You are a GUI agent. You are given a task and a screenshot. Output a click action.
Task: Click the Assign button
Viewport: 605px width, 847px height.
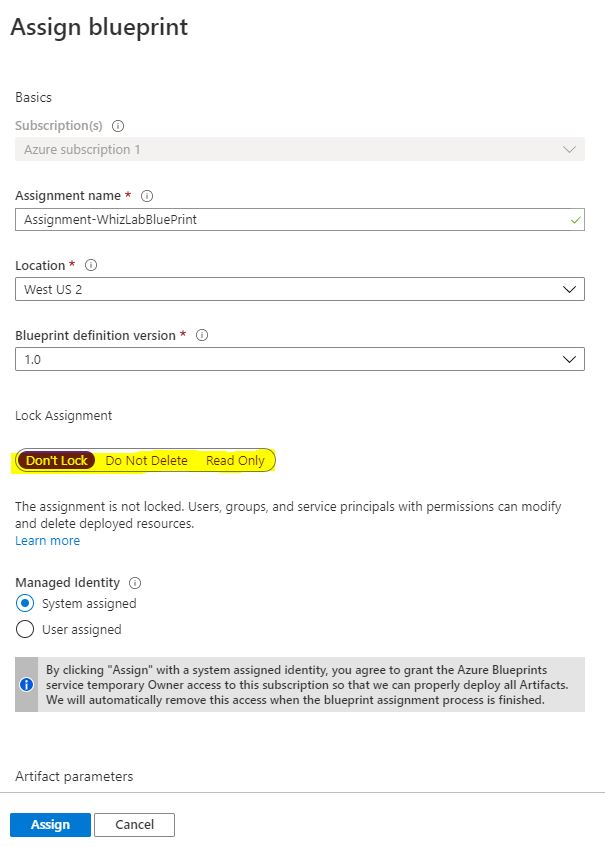[x=50, y=824]
